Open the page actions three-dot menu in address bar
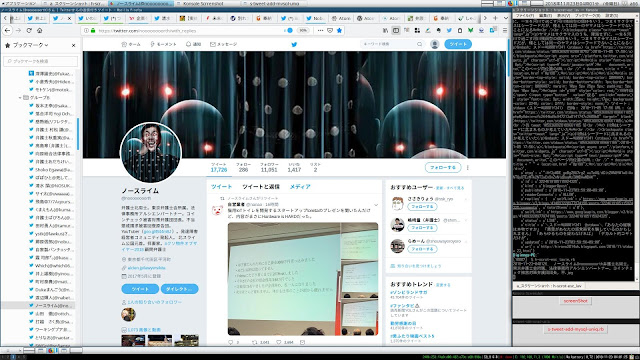Screen dimensions: 640x360 pyautogui.click(x=320, y=31)
